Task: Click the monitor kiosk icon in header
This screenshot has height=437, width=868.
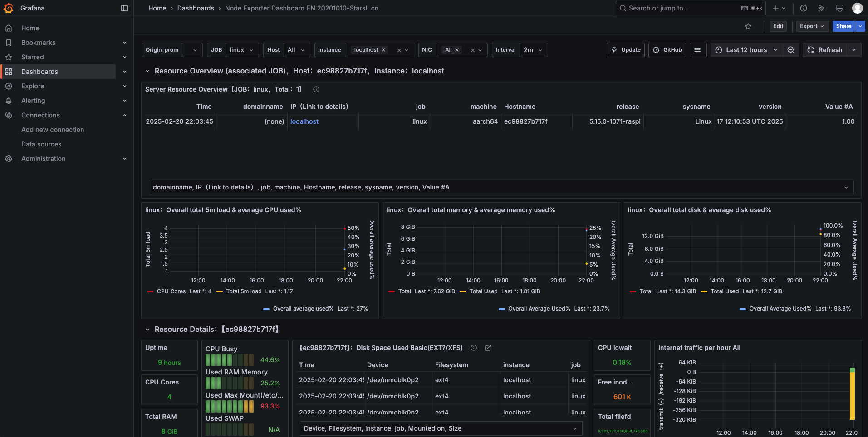Action: [840, 8]
